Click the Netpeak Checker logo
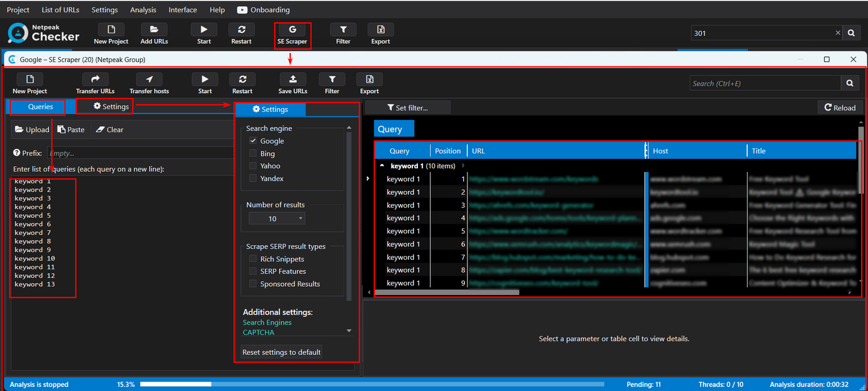Screen dimensions: 868x391 click(x=43, y=33)
